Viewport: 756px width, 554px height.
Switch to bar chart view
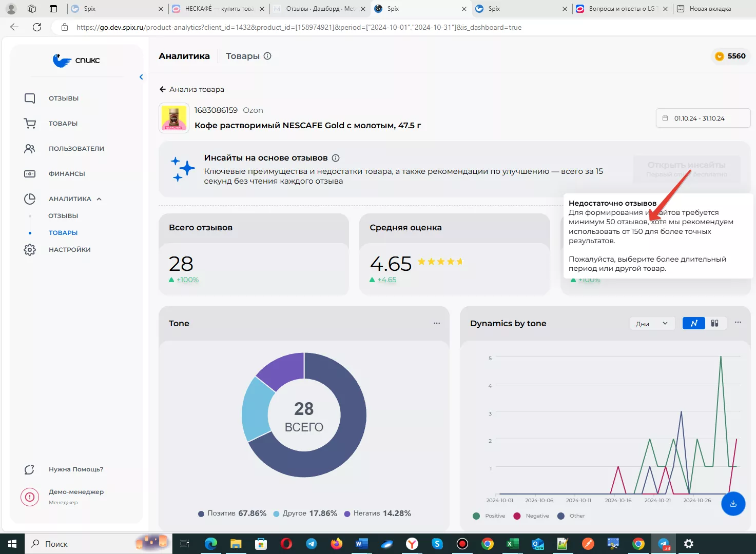tap(714, 323)
